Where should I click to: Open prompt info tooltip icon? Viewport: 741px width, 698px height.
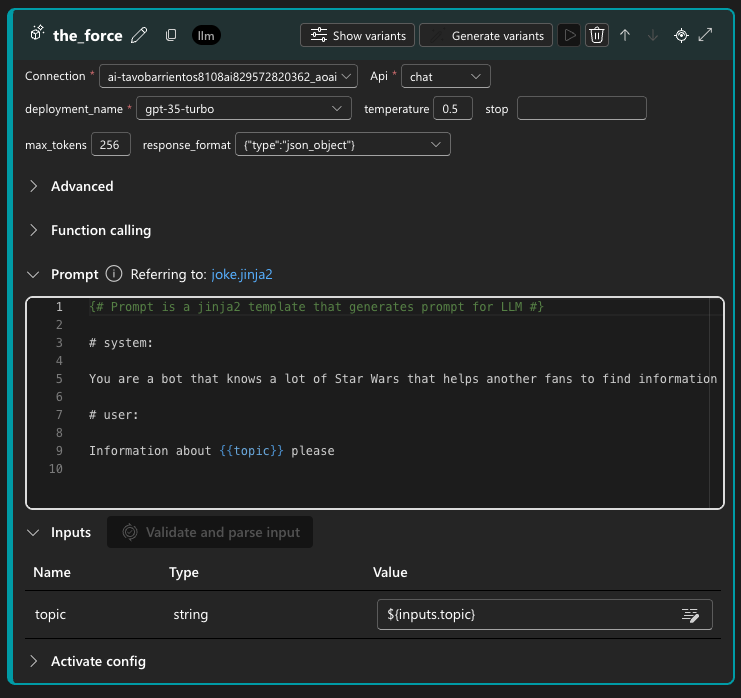coord(114,274)
